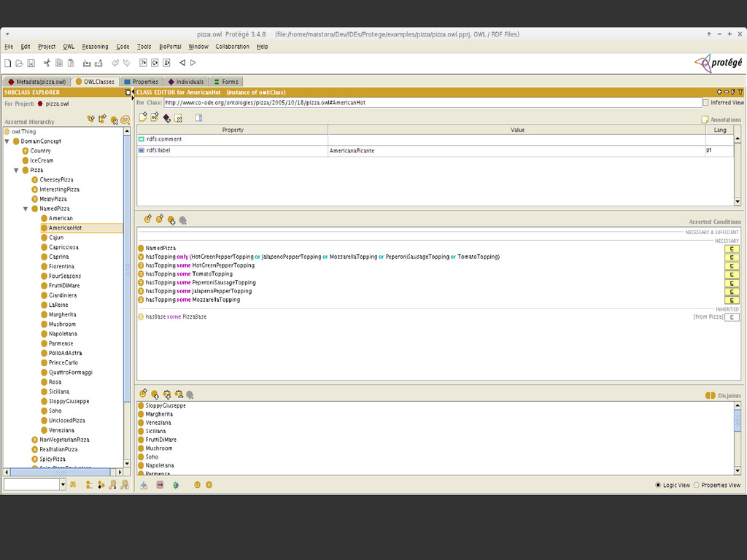Collapse the NamedPizza tree node
747x560 pixels.
point(26,209)
